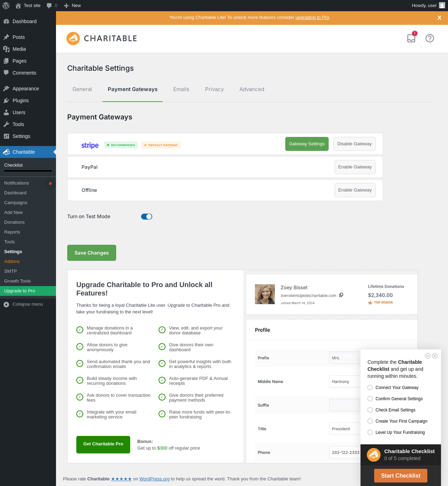
Task: Click the Posts pin icon
Action: (x=6, y=37)
